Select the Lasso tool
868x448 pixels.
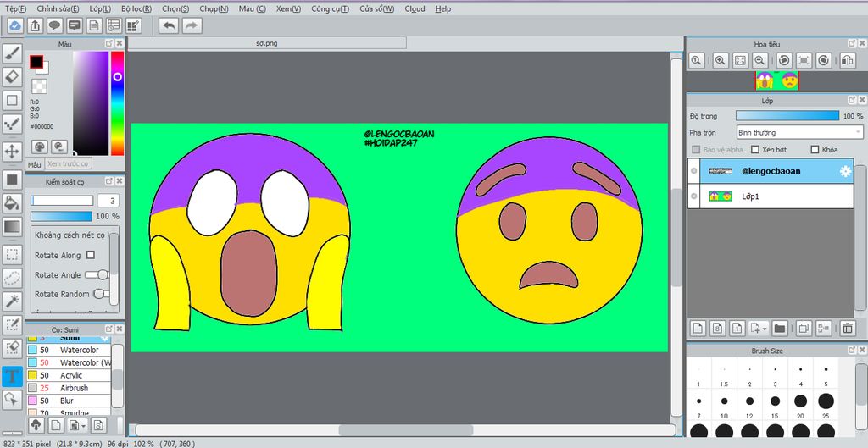pyautogui.click(x=12, y=278)
